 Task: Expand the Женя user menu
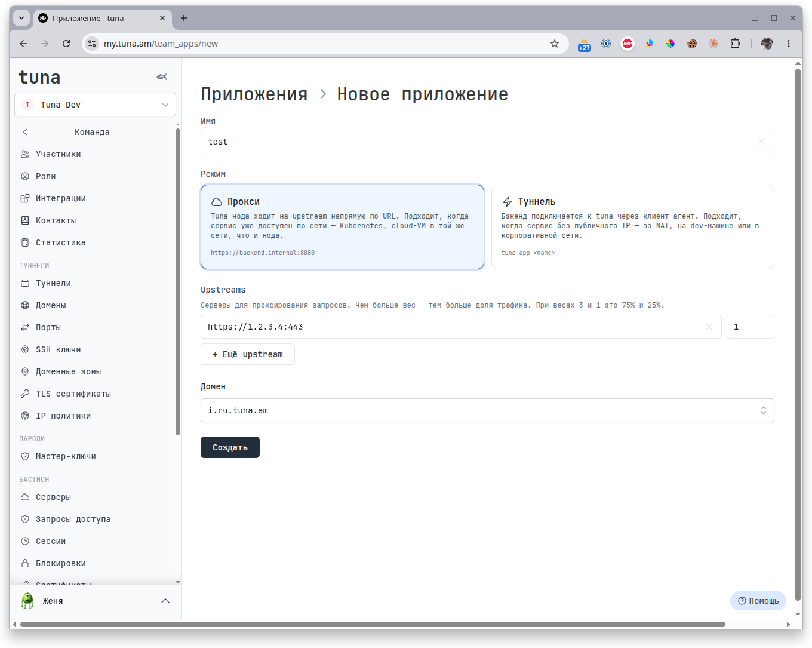(95, 601)
